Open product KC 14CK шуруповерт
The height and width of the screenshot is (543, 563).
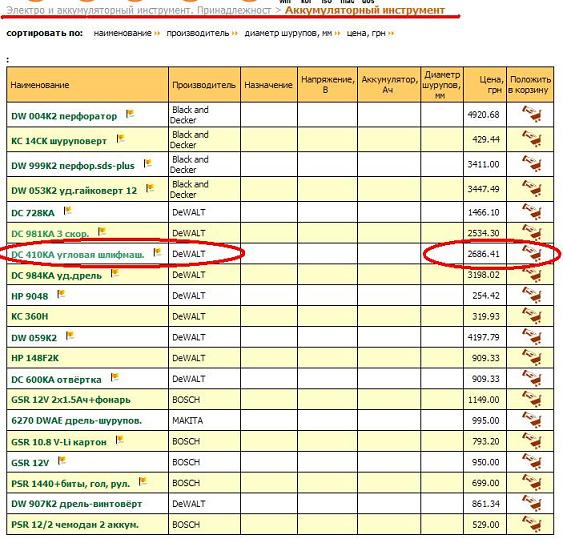pos(59,141)
